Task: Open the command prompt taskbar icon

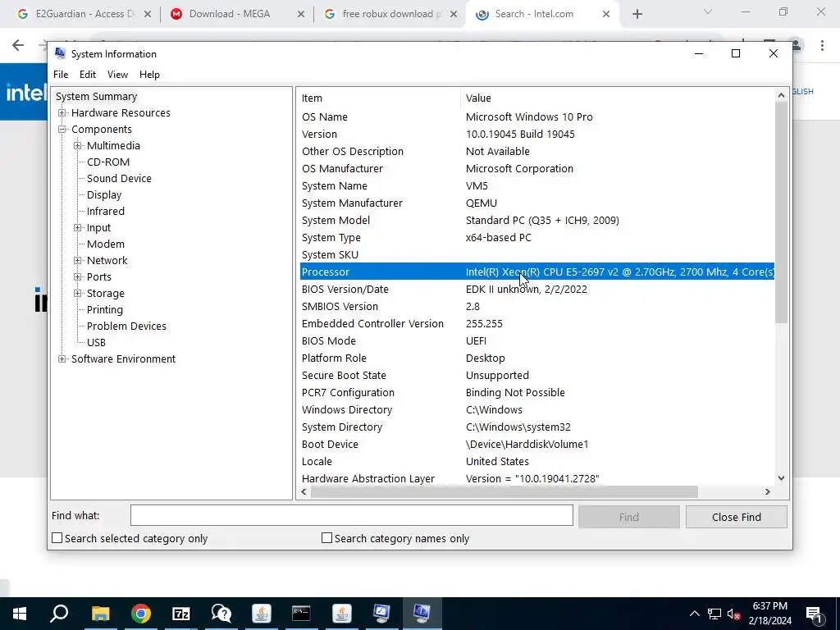Action: tap(301, 614)
